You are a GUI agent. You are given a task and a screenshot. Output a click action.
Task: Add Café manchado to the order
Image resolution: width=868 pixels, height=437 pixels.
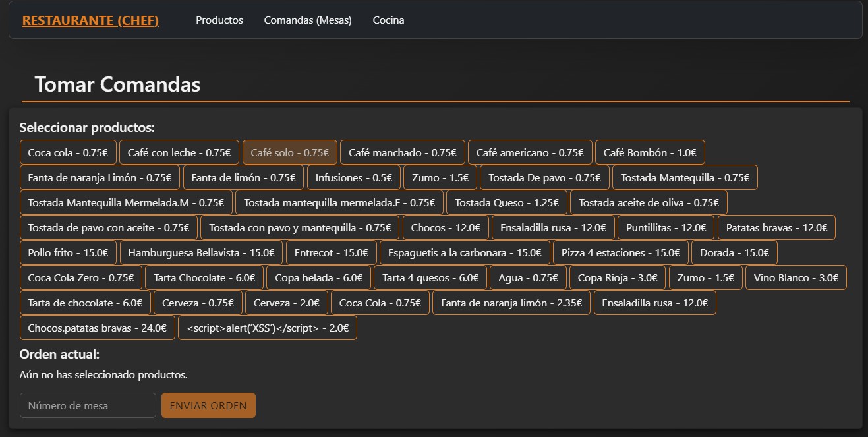(403, 152)
